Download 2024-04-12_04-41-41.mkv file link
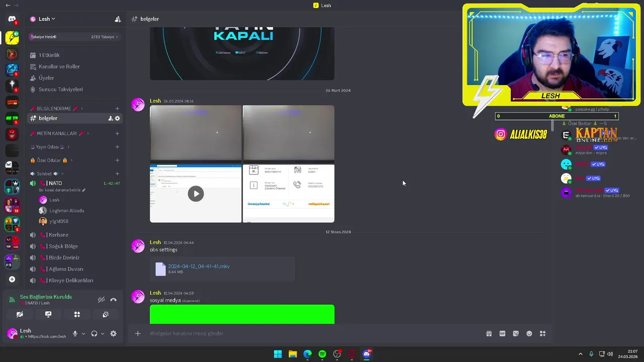The width and height of the screenshot is (644, 362). [x=199, y=266]
